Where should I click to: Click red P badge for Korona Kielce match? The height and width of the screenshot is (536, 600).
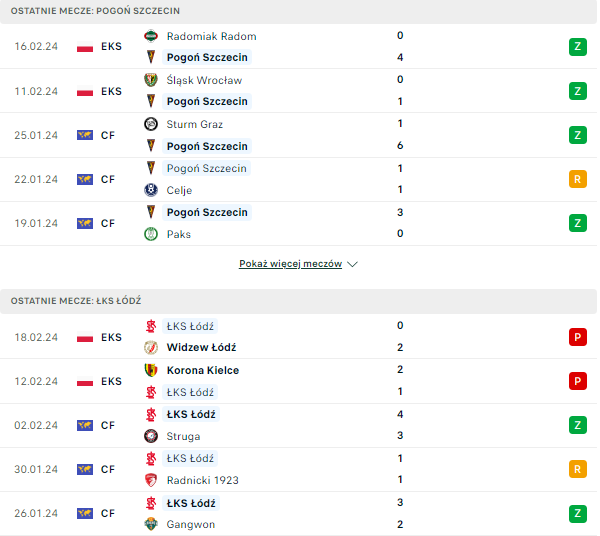click(577, 381)
